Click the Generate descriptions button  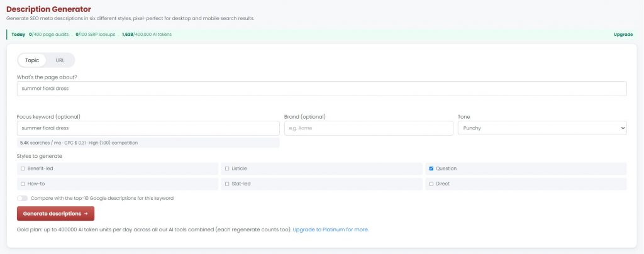point(55,214)
